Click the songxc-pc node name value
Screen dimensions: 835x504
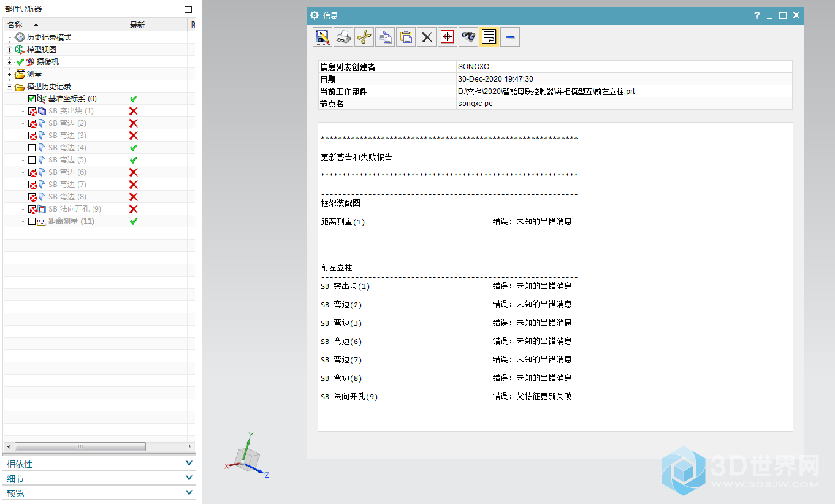click(475, 104)
